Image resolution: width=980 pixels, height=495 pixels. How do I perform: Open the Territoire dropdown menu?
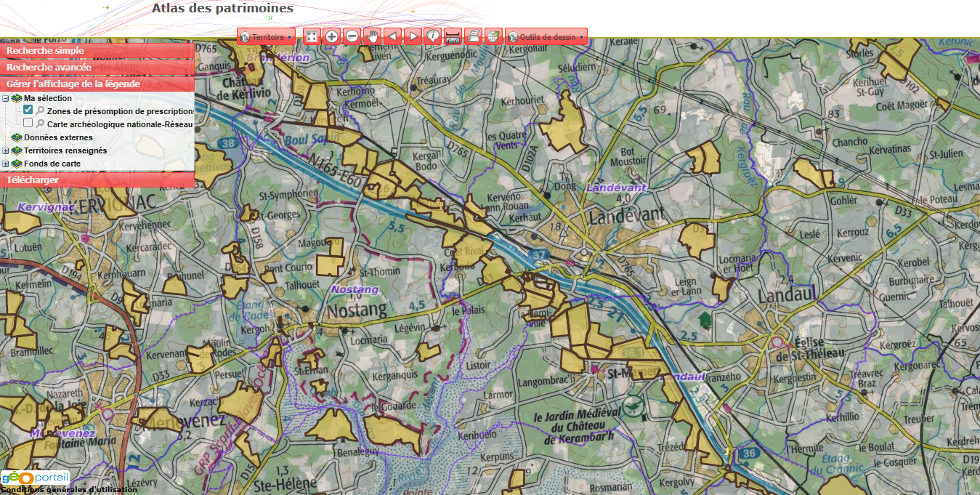267,36
